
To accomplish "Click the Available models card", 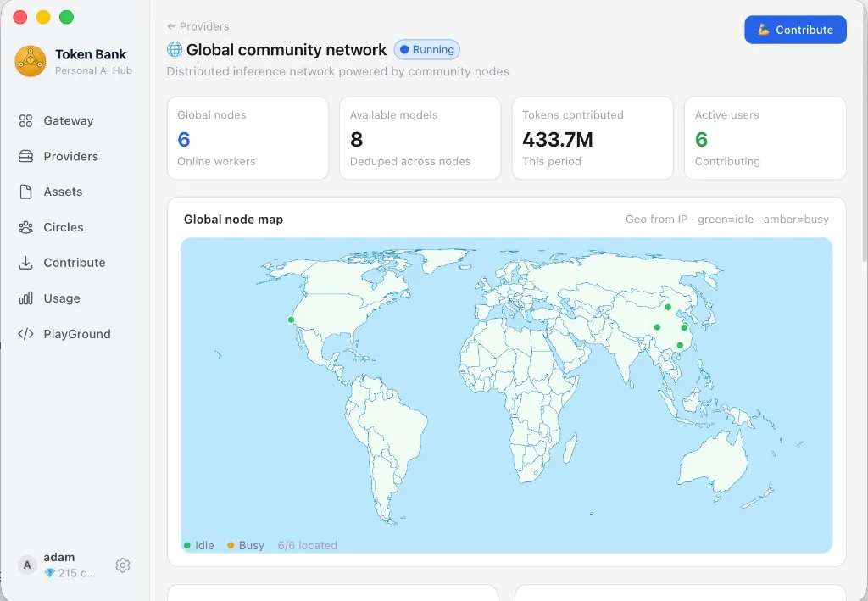I will 420,138.
